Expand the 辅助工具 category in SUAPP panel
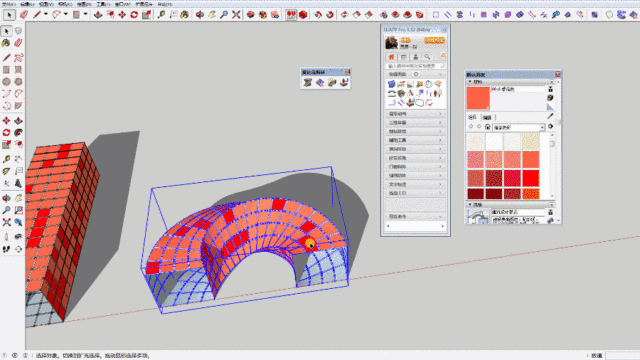The width and height of the screenshot is (640, 360). (x=415, y=140)
